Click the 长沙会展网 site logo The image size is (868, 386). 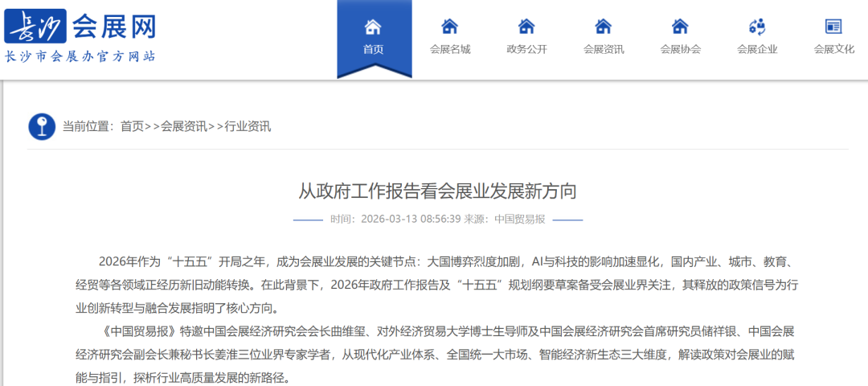[80, 26]
